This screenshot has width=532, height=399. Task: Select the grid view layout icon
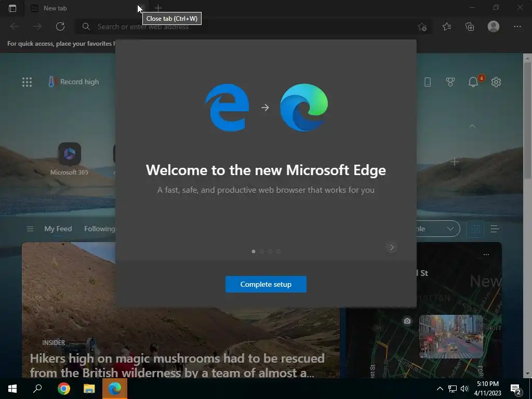(475, 229)
